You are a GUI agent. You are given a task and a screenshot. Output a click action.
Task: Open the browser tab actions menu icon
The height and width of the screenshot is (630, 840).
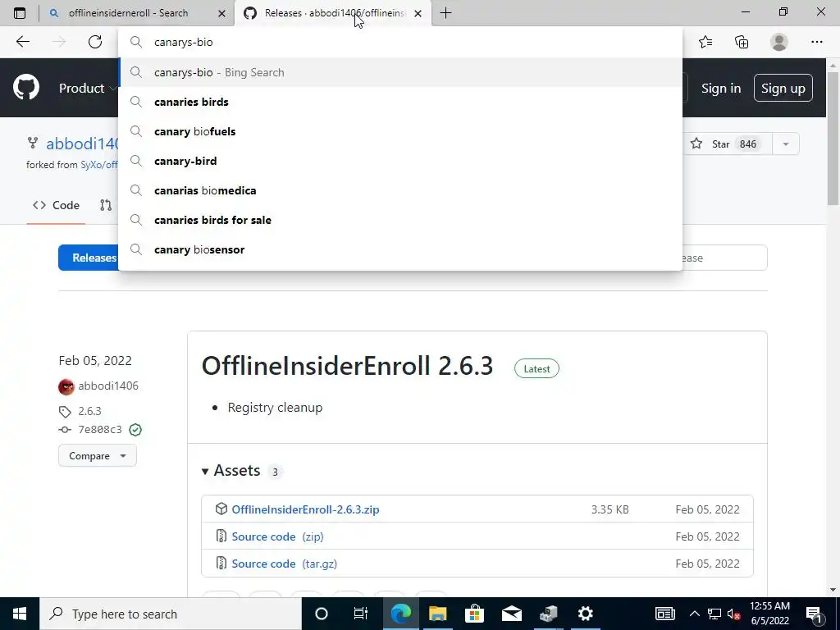click(x=20, y=13)
